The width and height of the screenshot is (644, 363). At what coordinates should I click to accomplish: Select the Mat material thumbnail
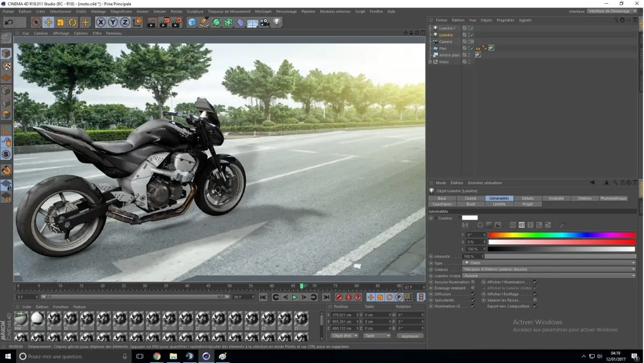pos(21,319)
